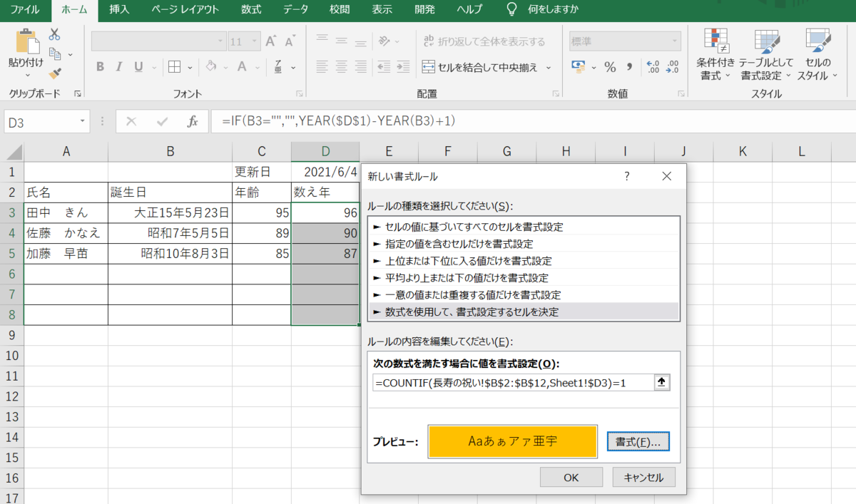Click セルを結合して中央揃え merge button
The height and width of the screenshot is (504, 856).
[480, 67]
